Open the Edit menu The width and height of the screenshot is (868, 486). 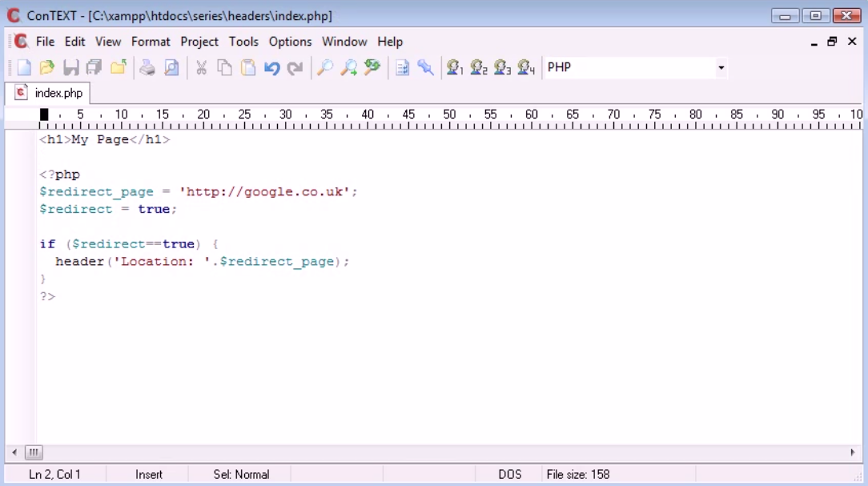(x=74, y=42)
